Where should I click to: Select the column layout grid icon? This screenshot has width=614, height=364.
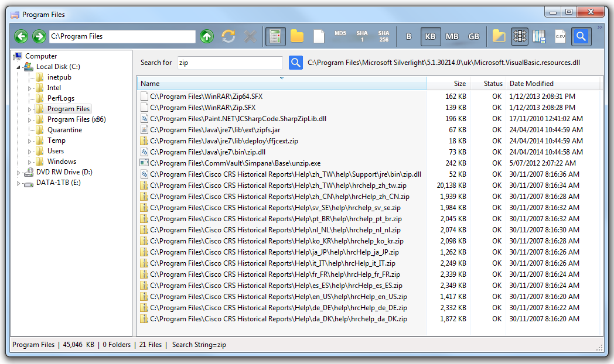520,36
